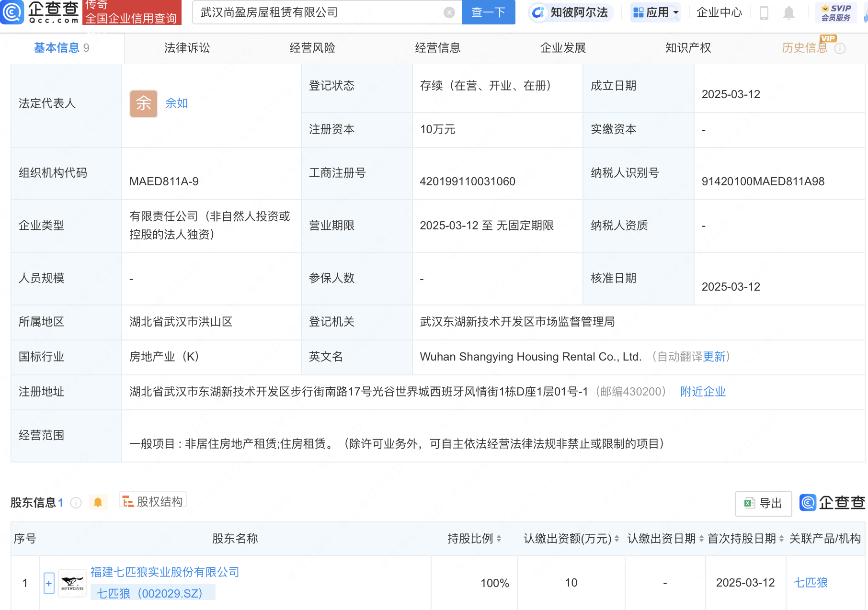The width and height of the screenshot is (868, 610).
Task: Open the Qcc.com logo home link
Action: 40,12
